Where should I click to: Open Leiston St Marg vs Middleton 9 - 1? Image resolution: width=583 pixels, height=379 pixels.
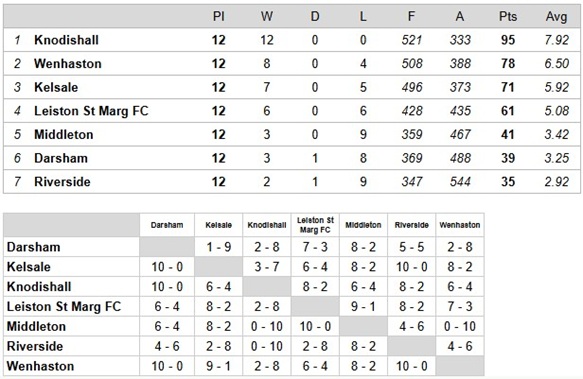[363, 306]
